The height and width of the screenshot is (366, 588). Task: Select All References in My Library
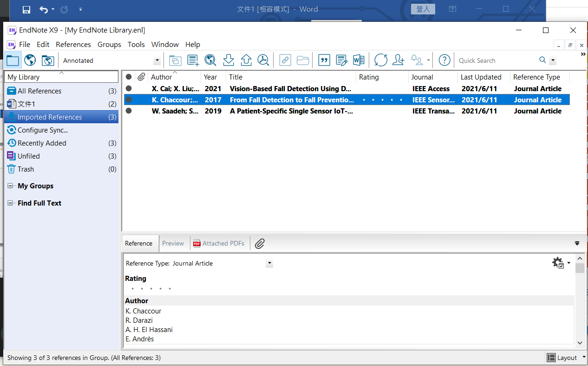(x=61, y=91)
